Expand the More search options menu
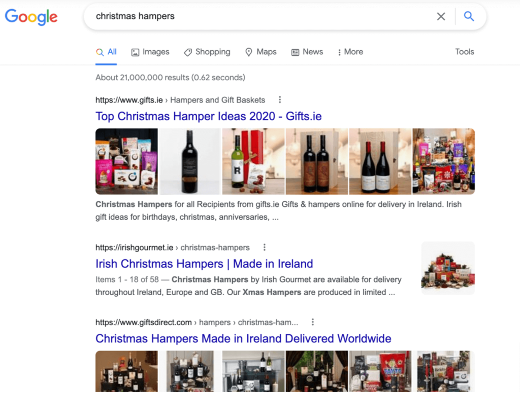The height and width of the screenshot is (420, 520). 350,52
